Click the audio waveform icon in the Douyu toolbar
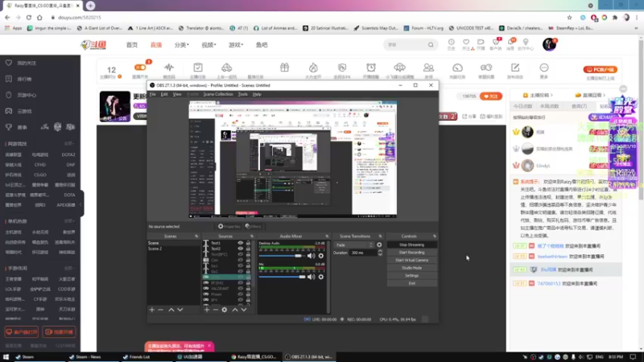The width and height of the screenshot is (644, 362). (169, 68)
